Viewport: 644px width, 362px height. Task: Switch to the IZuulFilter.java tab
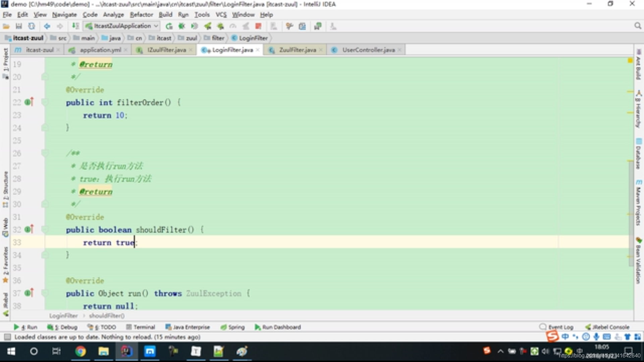164,50
